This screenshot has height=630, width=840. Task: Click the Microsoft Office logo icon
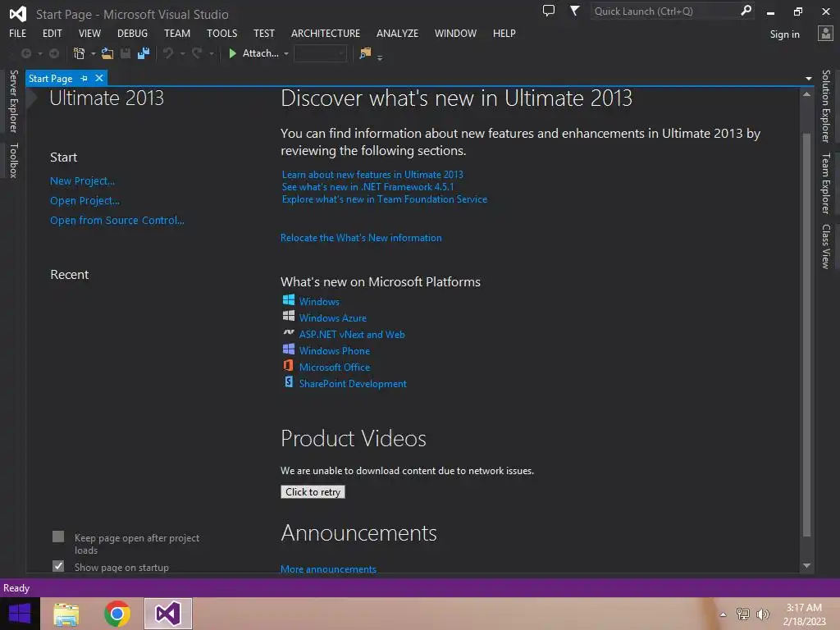(x=288, y=365)
